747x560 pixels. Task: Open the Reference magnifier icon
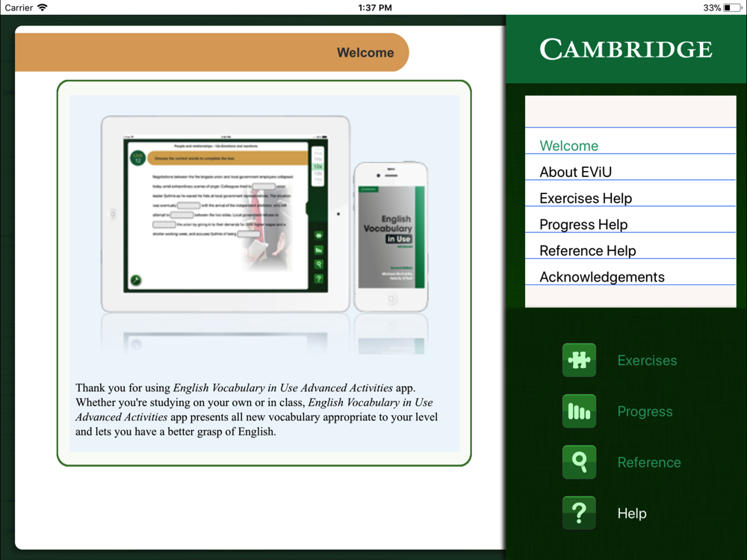click(579, 462)
